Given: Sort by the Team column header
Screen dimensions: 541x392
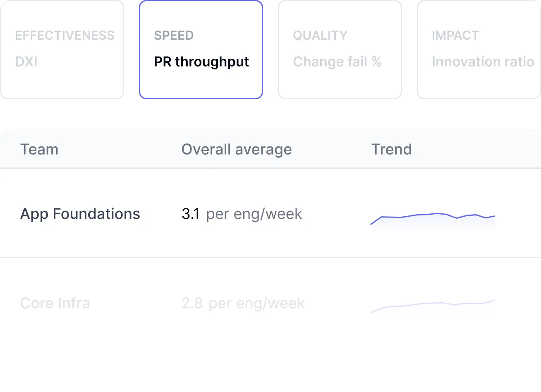Looking at the screenshot, I should point(39,149).
